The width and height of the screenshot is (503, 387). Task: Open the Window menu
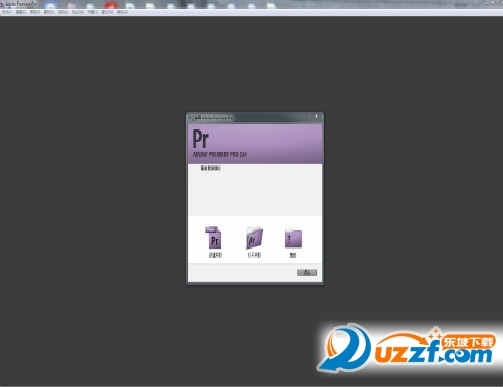click(107, 12)
